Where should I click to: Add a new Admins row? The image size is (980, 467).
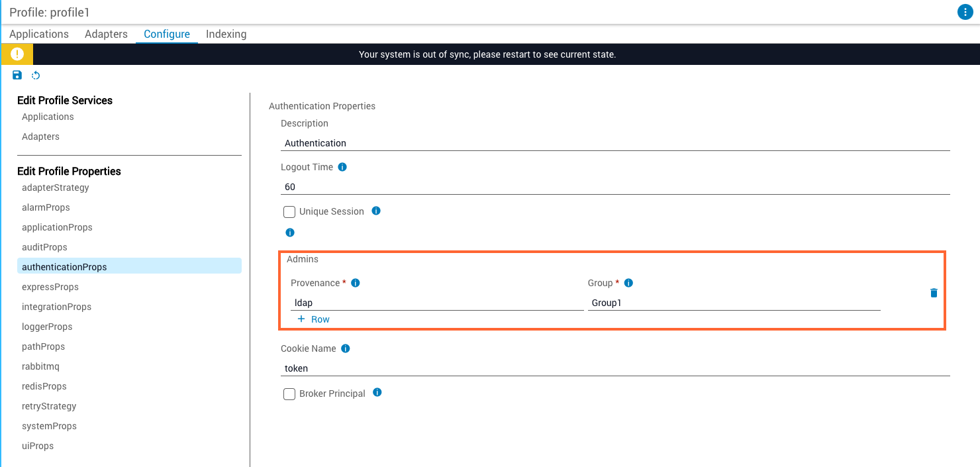(x=314, y=319)
